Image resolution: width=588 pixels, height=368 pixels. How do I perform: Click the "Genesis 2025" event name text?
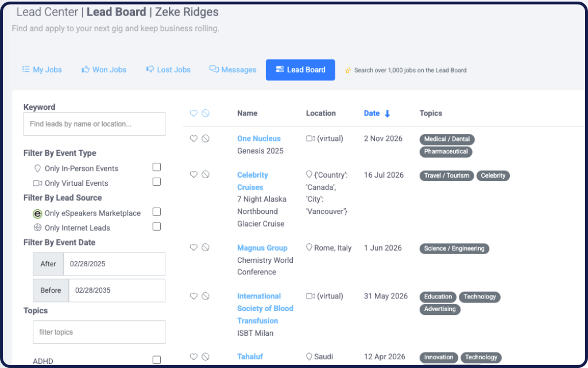[x=260, y=151]
